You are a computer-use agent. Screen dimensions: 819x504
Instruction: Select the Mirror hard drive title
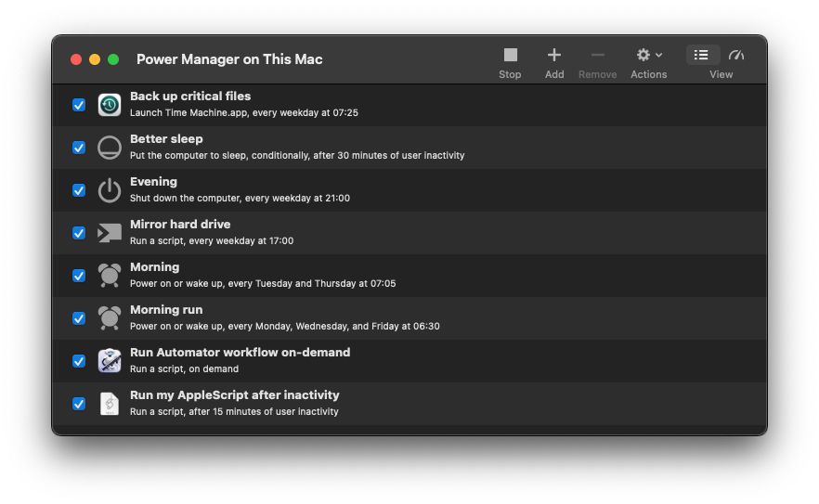pyautogui.click(x=180, y=224)
